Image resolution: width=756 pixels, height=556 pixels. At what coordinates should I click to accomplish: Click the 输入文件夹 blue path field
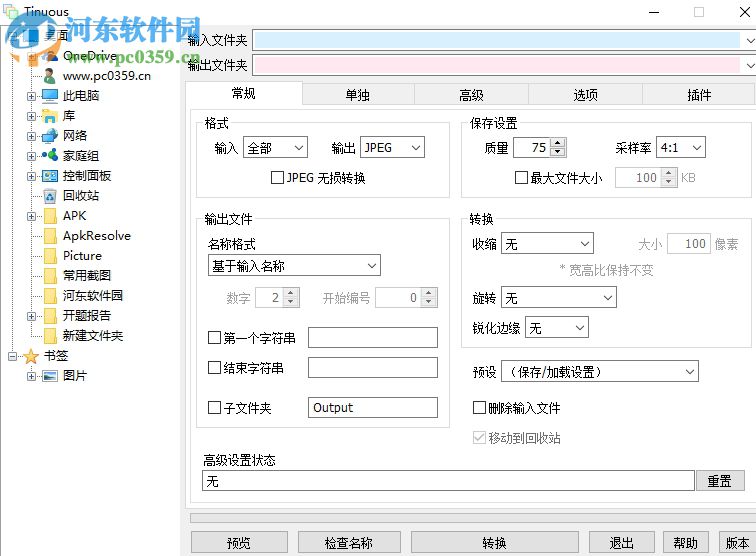pyautogui.click(x=497, y=40)
